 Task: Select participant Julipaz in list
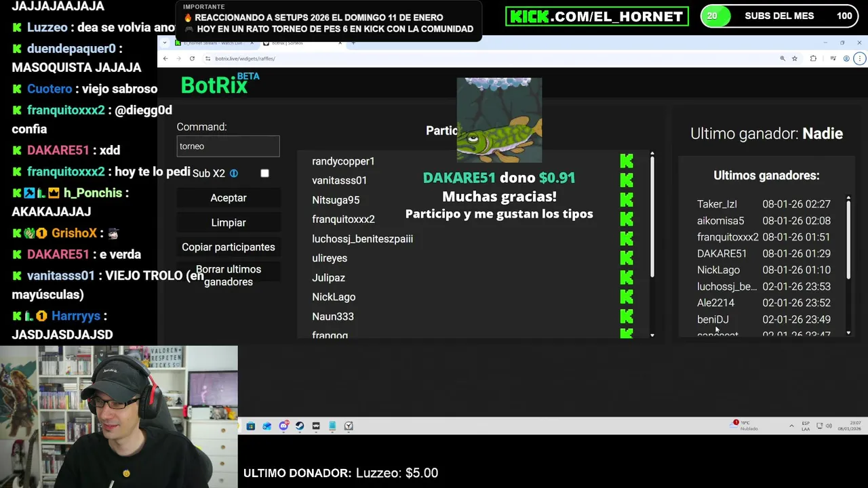pos(328,278)
